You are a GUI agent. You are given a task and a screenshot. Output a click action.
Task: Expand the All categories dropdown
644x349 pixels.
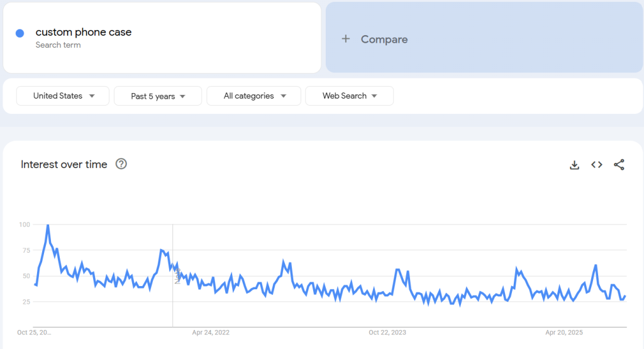[254, 96]
